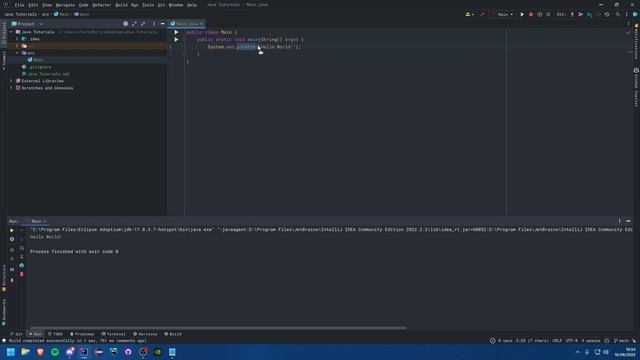Open the Help menu
Screen dimensions: 640x360
click(192, 5)
